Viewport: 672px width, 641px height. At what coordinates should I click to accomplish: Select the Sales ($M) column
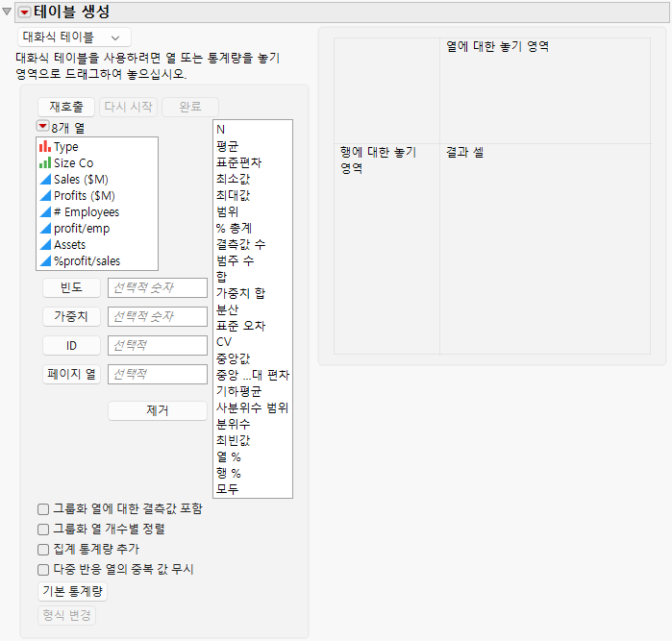(97, 179)
